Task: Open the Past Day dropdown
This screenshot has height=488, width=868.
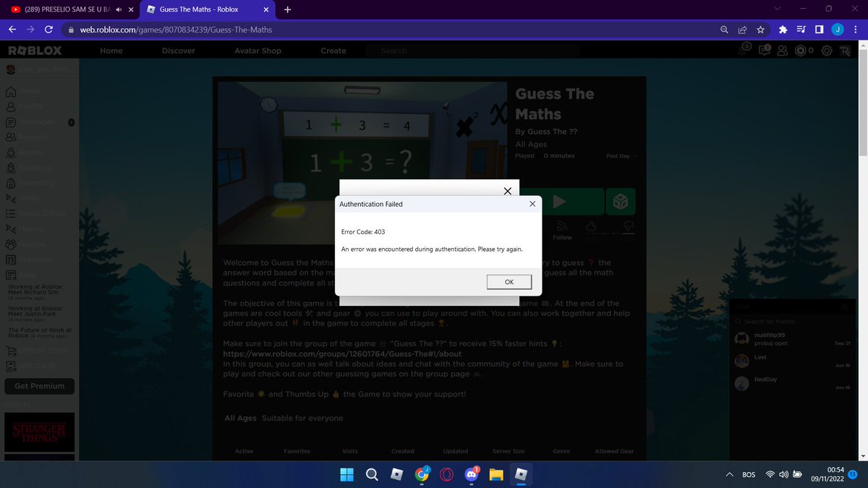Action: [621, 156]
